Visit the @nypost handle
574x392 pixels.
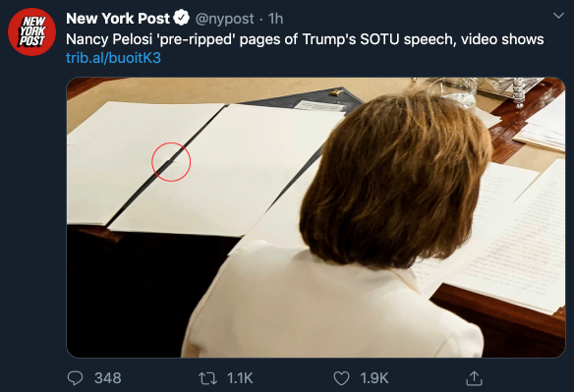[x=224, y=19]
